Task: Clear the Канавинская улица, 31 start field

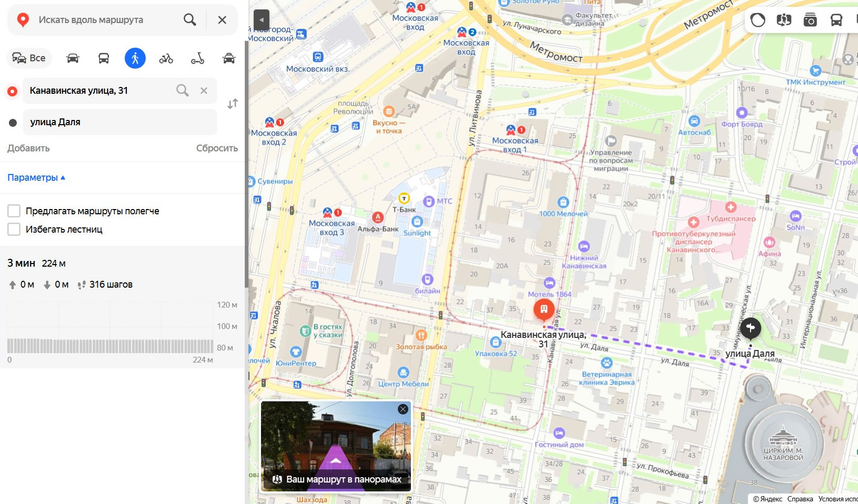Action: pos(204,91)
